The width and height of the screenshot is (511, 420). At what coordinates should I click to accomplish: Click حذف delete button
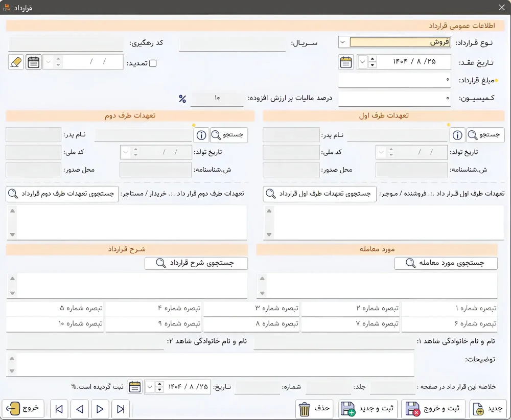click(x=314, y=409)
